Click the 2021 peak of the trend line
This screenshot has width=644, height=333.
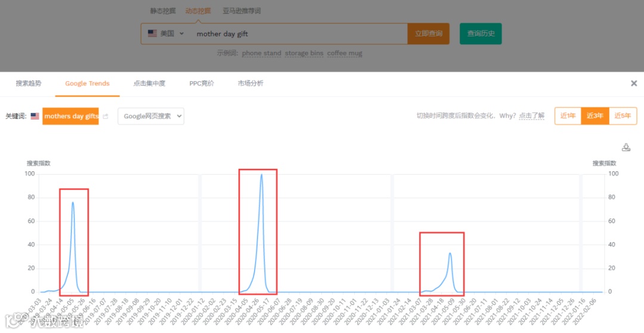pos(450,253)
